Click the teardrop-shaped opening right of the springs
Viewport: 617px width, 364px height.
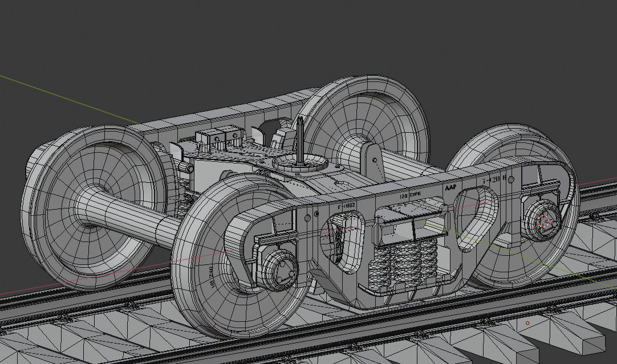473,216
